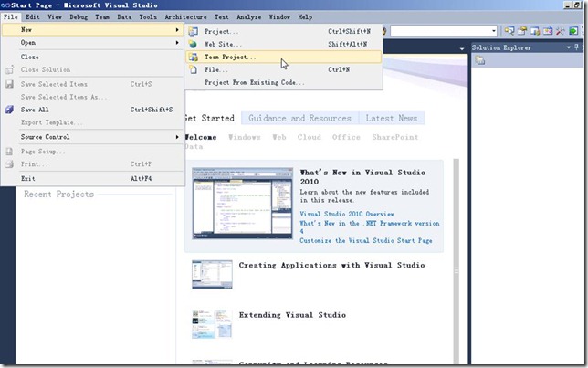Image resolution: width=588 pixels, height=368 pixels.
Task: Select the Cloud category tab
Action: tap(310, 137)
